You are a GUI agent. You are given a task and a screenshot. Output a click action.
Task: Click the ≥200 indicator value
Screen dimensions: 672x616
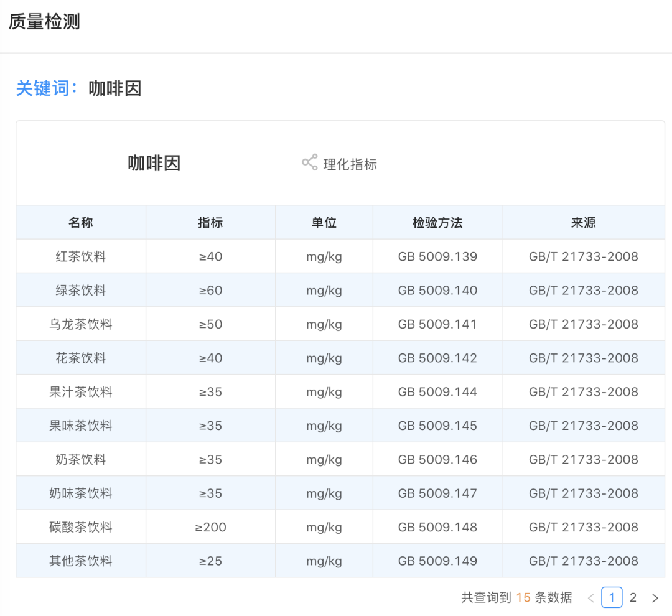[210, 527]
